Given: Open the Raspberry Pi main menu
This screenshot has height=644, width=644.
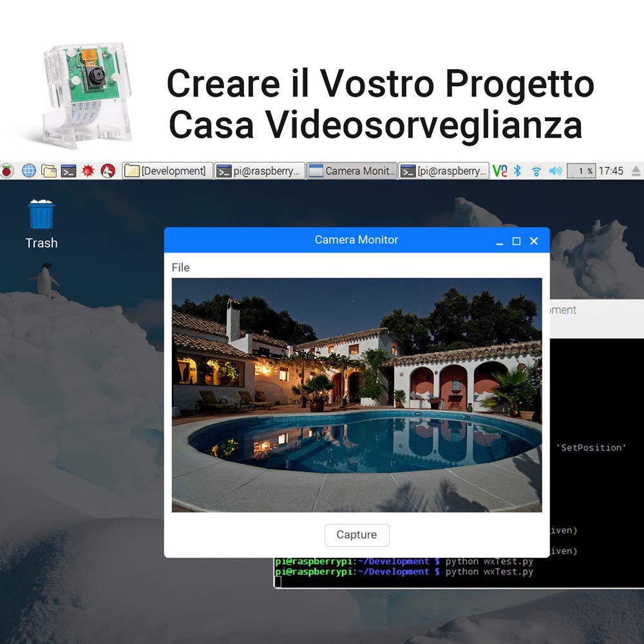Looking at the screenshot, I should pos(6,171).
